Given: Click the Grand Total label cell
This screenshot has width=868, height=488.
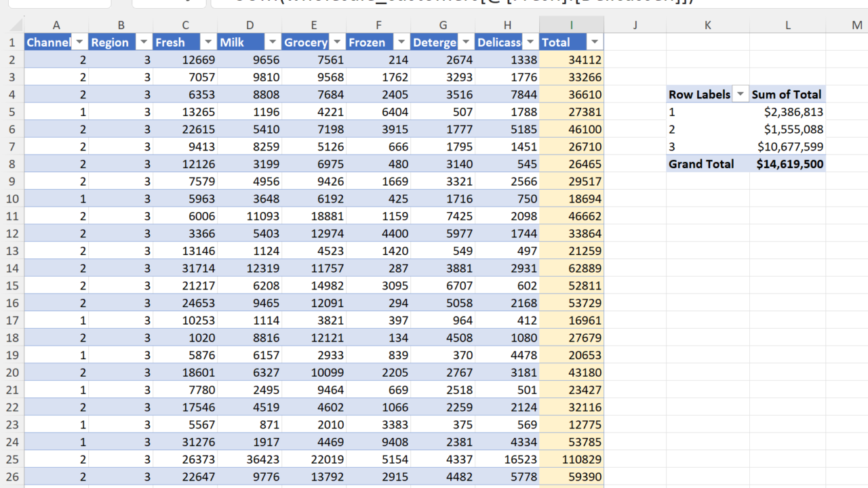Looking at the screenshot, I should click(x=701, y=164).
